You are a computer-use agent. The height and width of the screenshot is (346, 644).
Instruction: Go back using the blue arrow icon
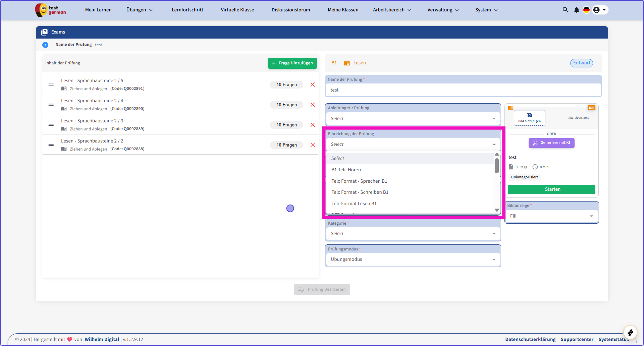click(x=45, y=45)
